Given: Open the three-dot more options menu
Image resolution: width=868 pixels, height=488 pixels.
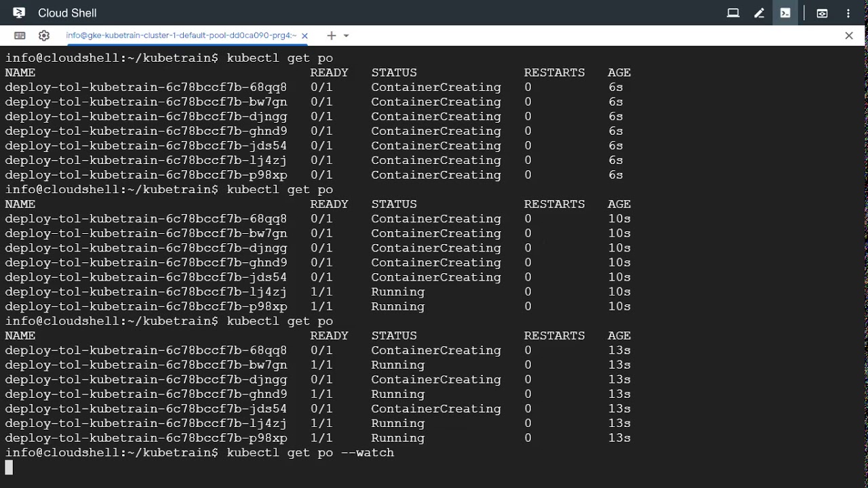Looking at the screenshot, I should coord(848,13).
